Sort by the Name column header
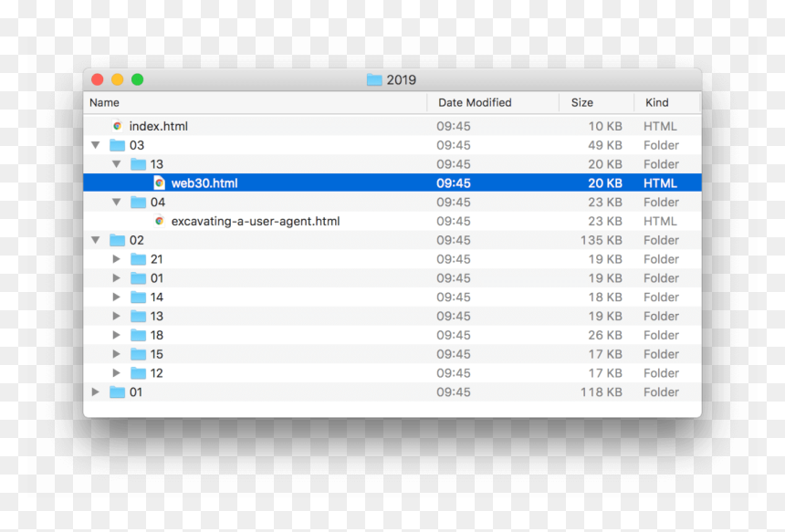Viewport: 785px width, 532px height. (x=256, y=102)
